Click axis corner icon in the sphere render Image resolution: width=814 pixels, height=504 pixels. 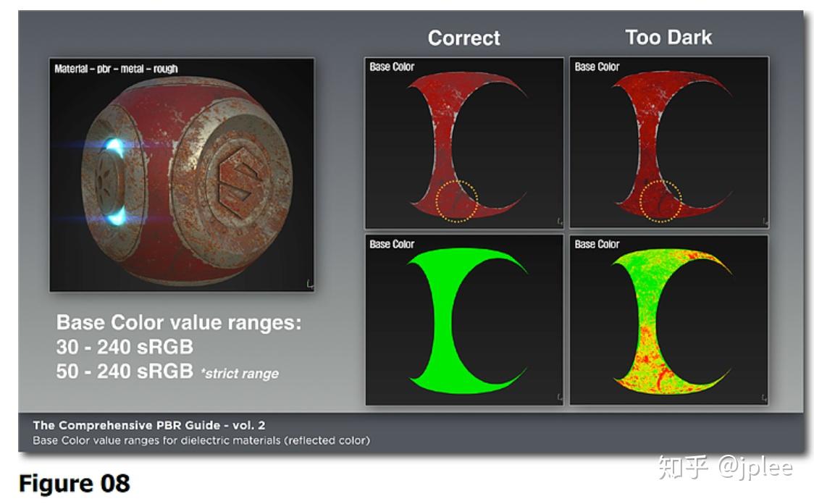point(310,284)
